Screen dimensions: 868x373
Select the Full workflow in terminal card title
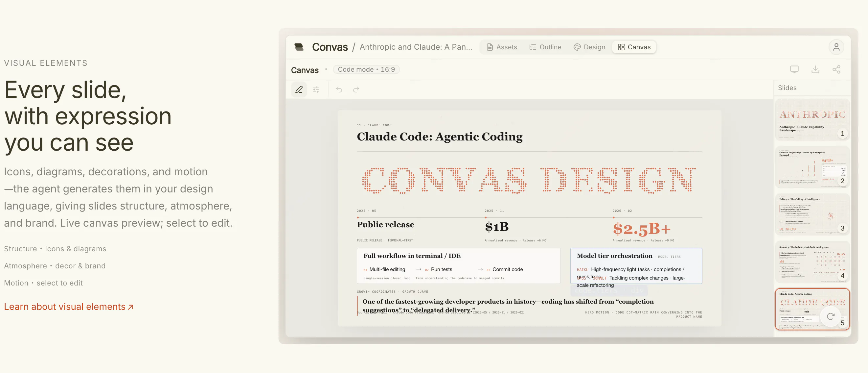pyautogui.click(x=412, y=256)
